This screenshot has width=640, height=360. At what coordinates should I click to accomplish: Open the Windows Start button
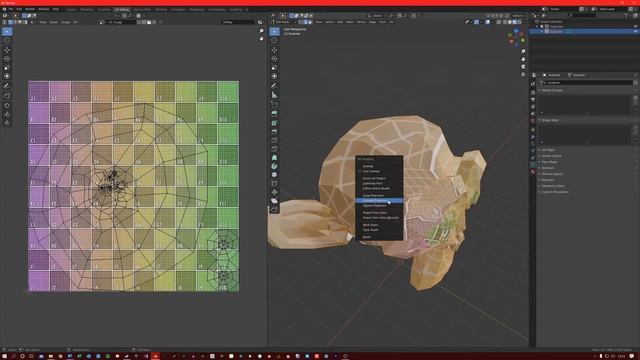[x=4, y=356]
